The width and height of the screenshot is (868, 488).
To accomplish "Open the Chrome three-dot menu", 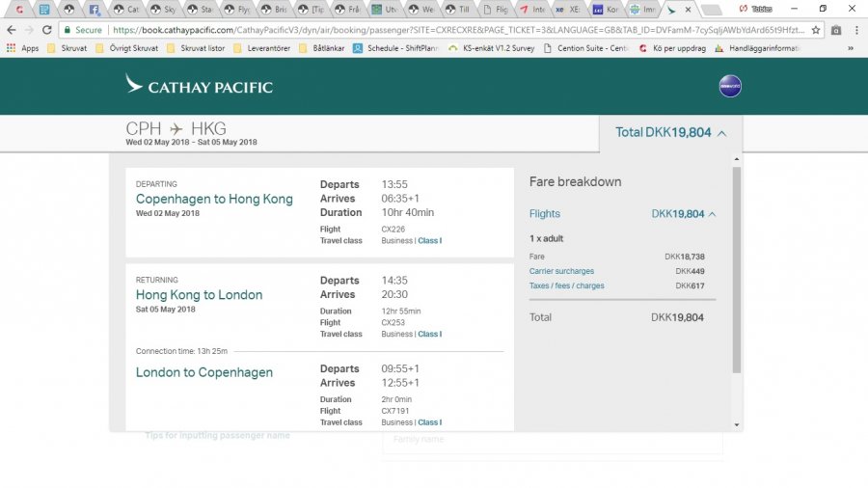I will (856, 30).
